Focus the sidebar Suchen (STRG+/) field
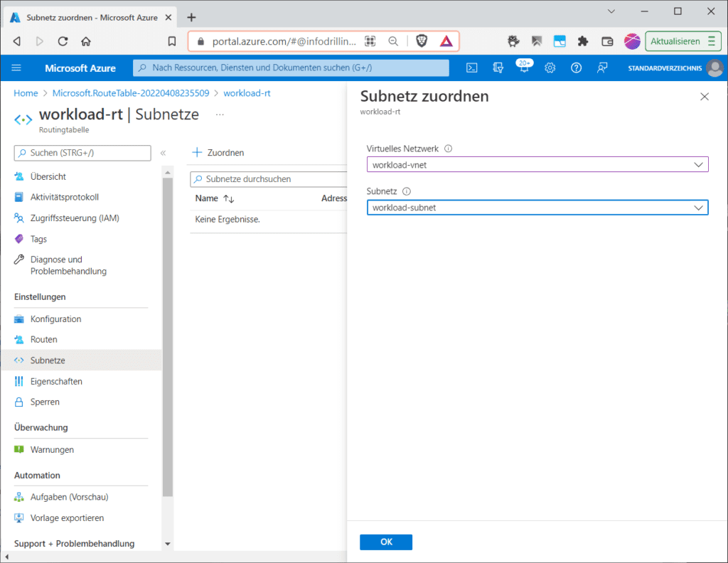This screenshot has width=728, height=563. [x=82, y=153]
